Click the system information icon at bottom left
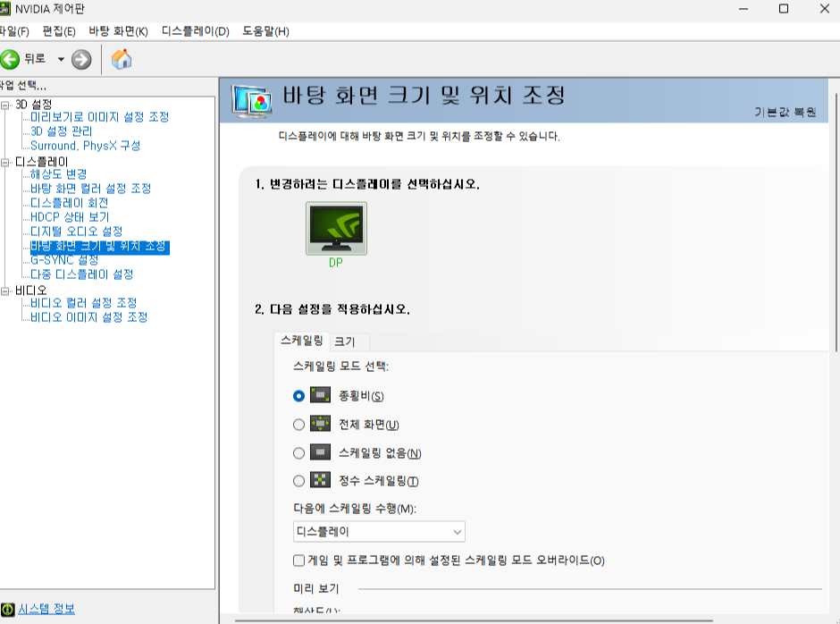This screenshot has height=624, width=840. 7,610
